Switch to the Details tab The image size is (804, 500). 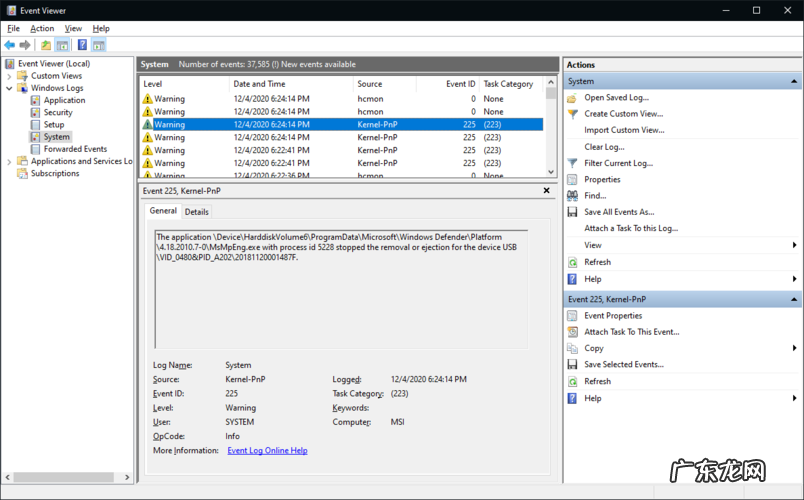click(x=197, y=212)
